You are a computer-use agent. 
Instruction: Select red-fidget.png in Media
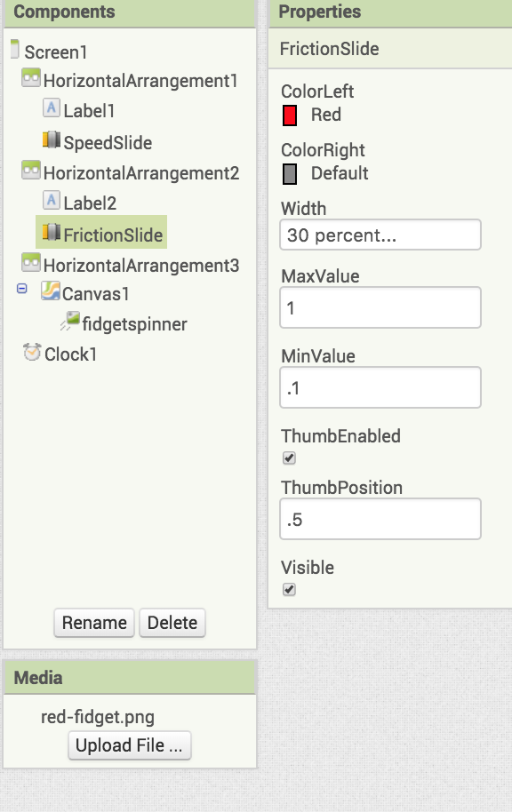tap(98, 717)
